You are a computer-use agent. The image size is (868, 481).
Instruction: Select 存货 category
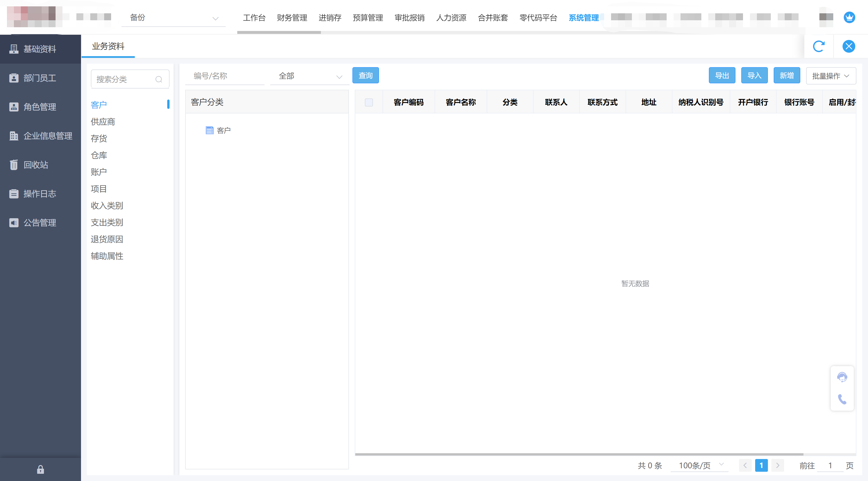[x=99, y=139]
